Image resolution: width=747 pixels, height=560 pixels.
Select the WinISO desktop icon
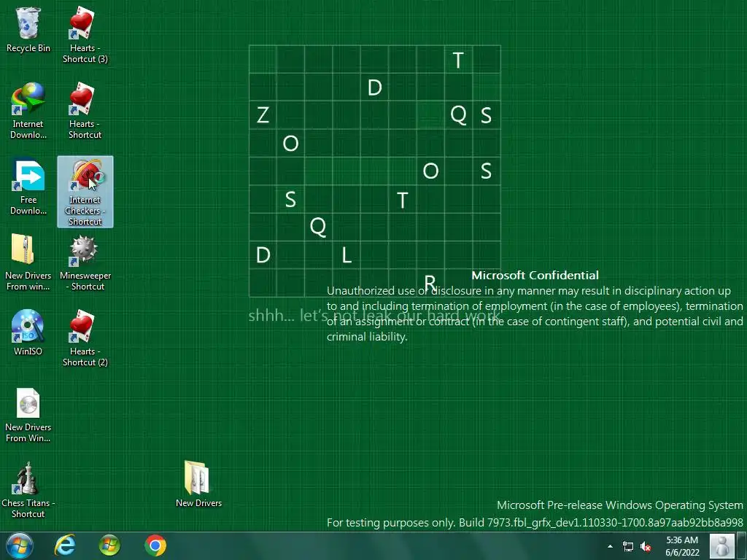point(28,332)
